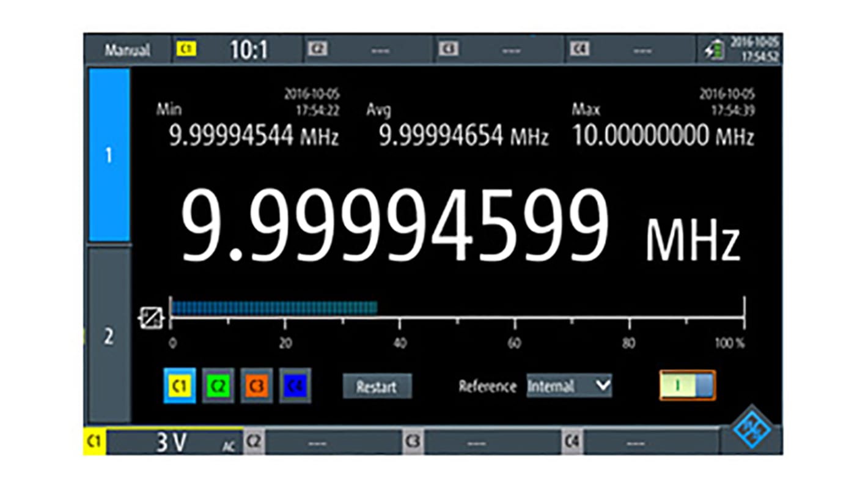The image size is (868, 488).
Task: Open the bottom C2 channel field
Action: tap(323, 443)
